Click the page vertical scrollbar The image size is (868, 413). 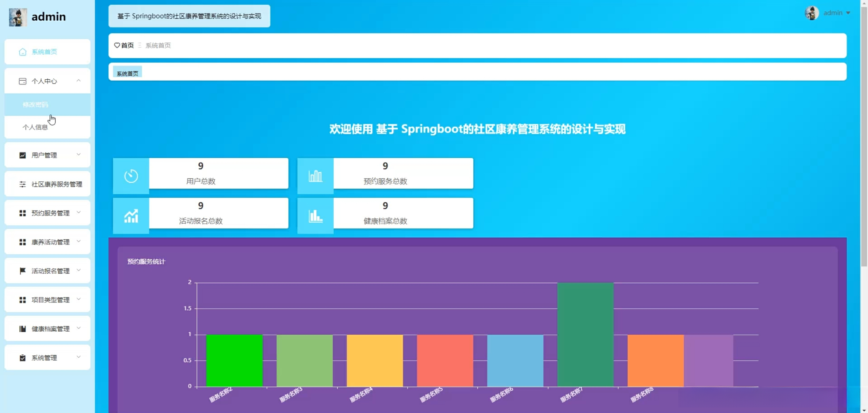[x=864, y=136]
